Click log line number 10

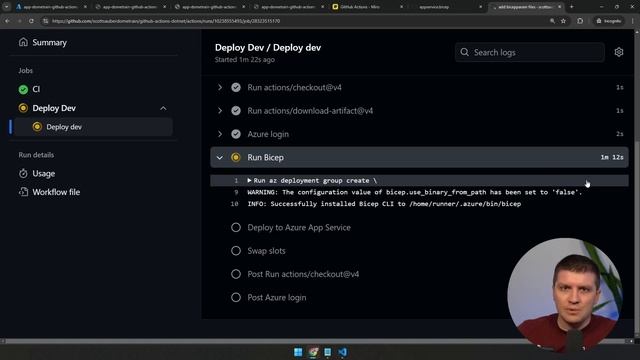pyautogui.click(x=234, y=204)
